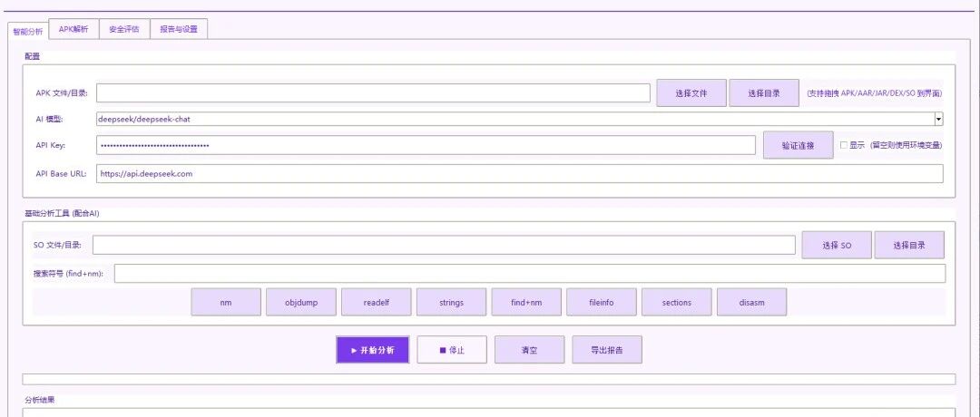Click the 搜索符号 (find+nm) input field
The image size is (980, 417).
coord(529,274)
